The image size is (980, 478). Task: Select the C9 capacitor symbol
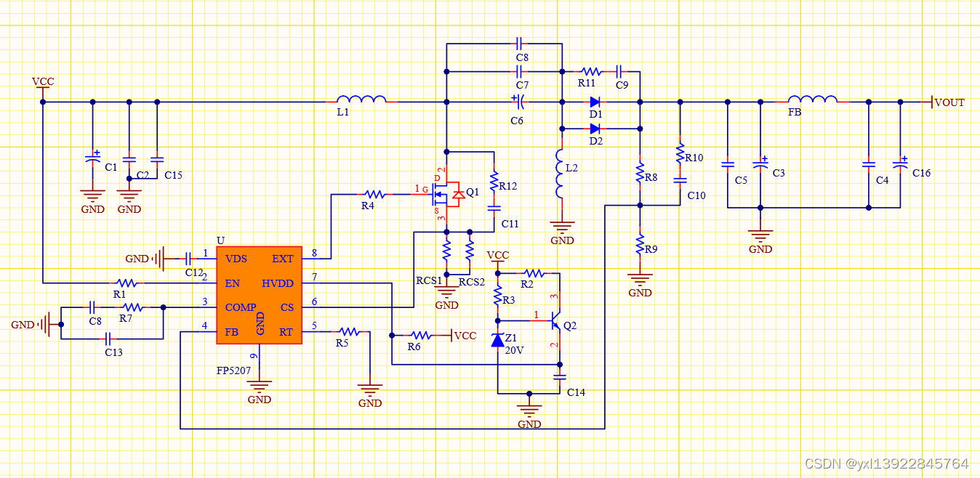[619, 72]
